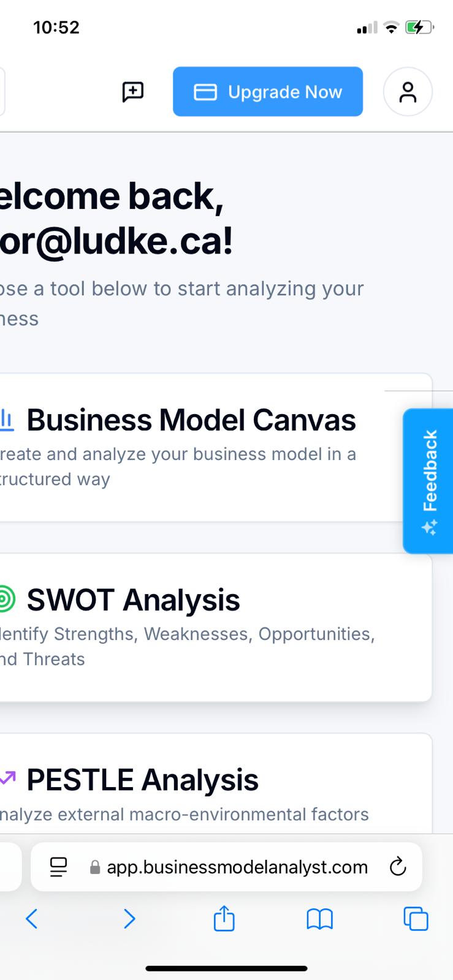Tap the Business Model Canvas chart icon
453x980 pixels.
pyautogui.click(x=6, y=420)
